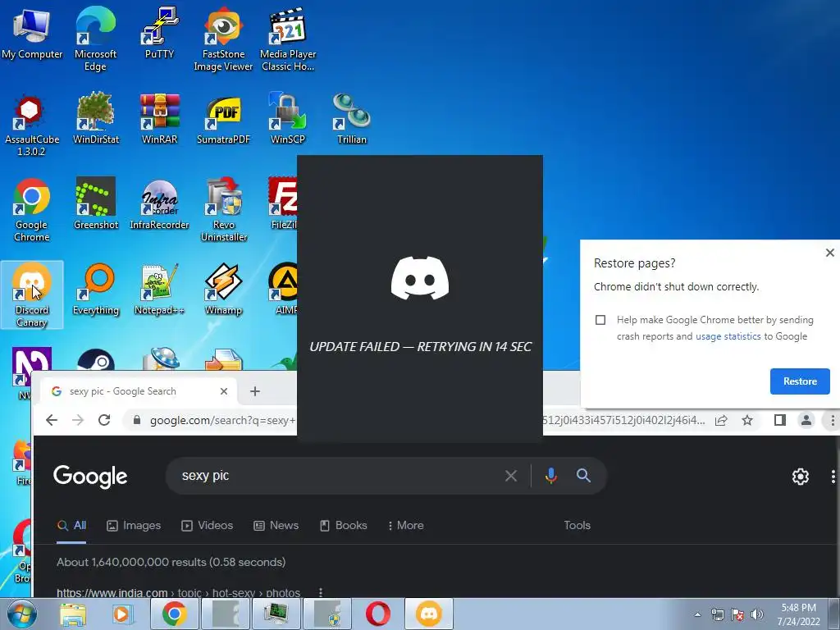This screenshot has height=630, width=840.
Task: Reload the Google search page
Action: 104,420
